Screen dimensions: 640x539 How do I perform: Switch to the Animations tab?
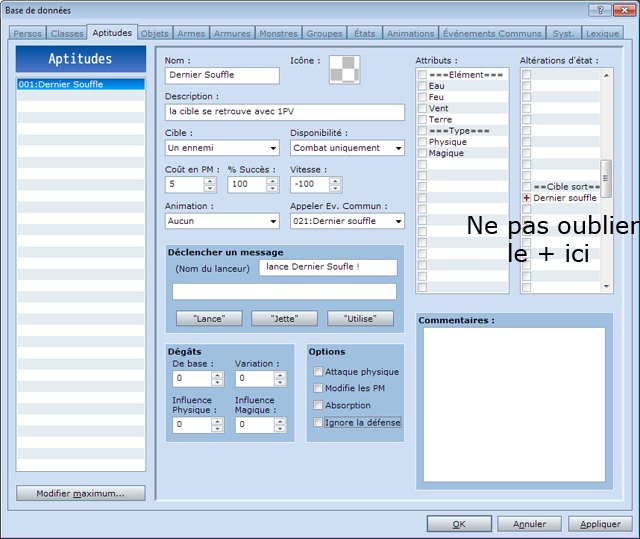(x=410, y=33)
